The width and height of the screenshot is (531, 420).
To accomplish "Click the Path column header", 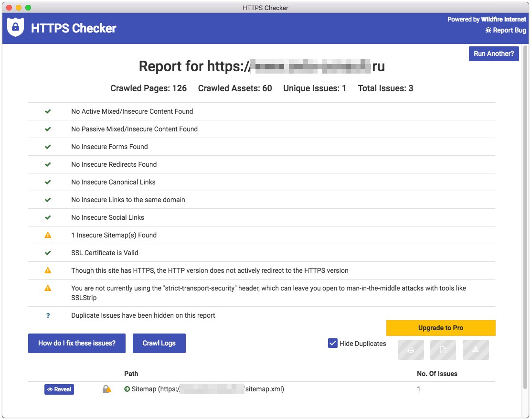I will tap(131, 374).
